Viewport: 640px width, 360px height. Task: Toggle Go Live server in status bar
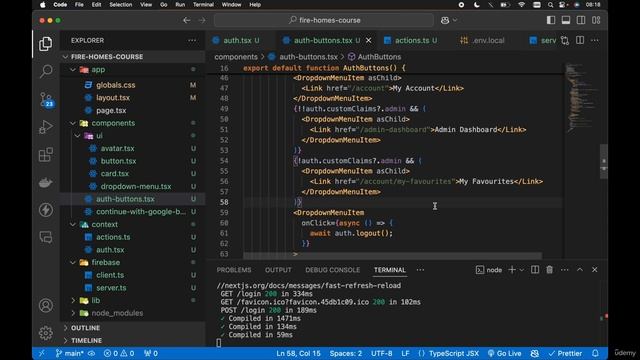point(504,353)
